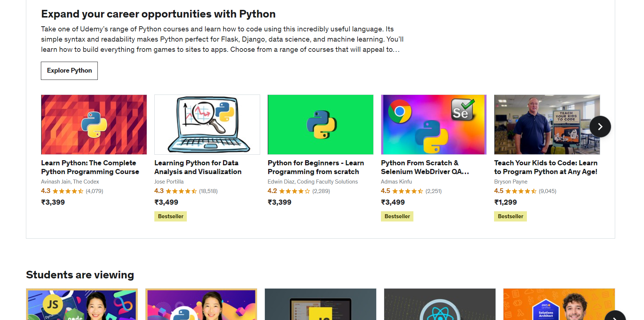Click the 'Python for Beginners - Learn Programming' title
Image resolution: width=644 pixels, height=320 pixels.
click(316, 167)
